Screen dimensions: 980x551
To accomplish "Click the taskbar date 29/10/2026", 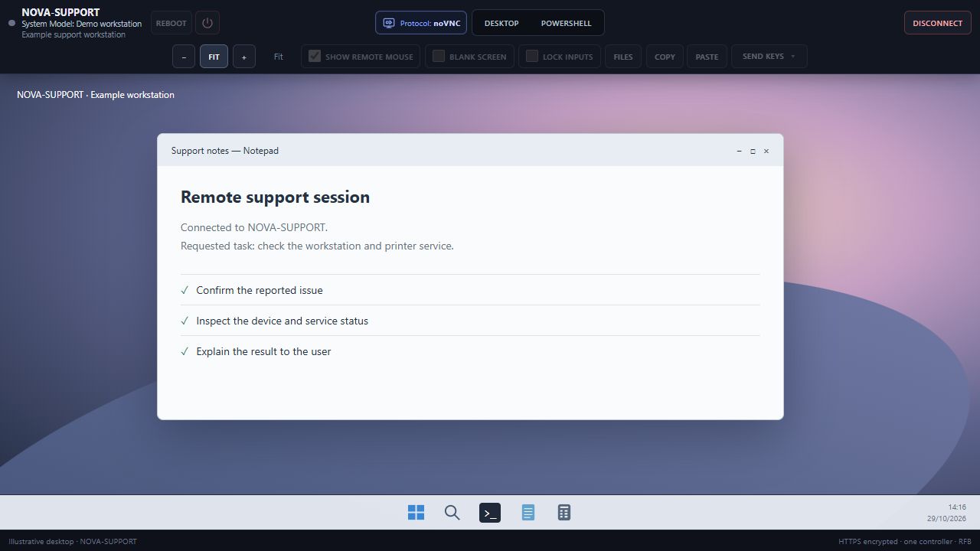I will coord(947,518).
